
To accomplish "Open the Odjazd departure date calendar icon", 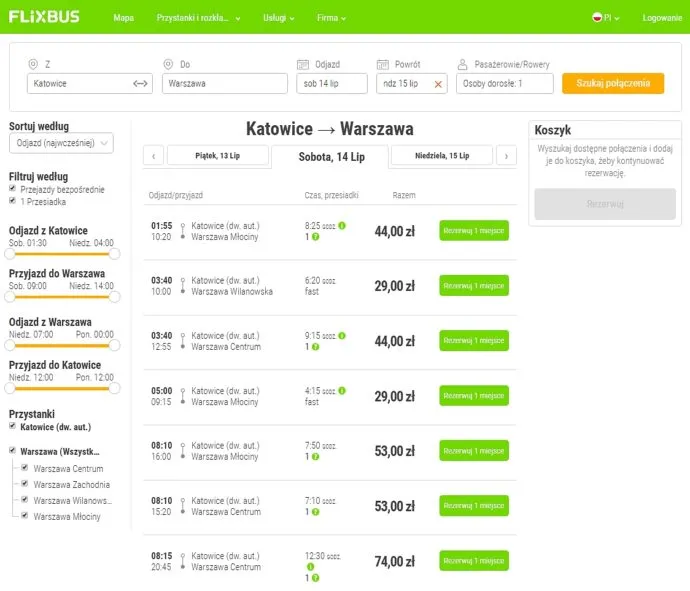I will pos(304,64).
